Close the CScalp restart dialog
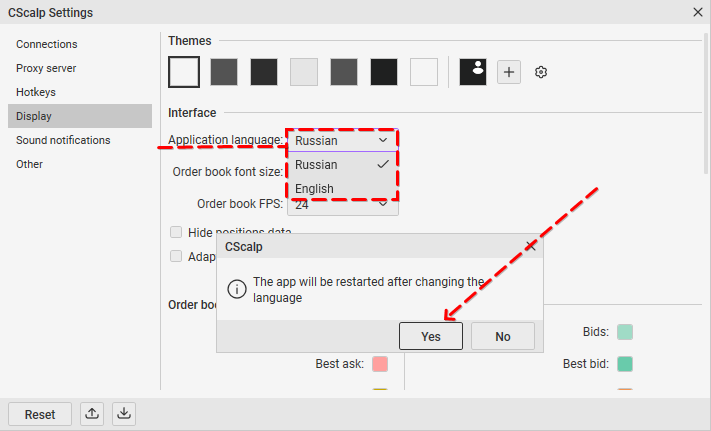 click(531, 246)
